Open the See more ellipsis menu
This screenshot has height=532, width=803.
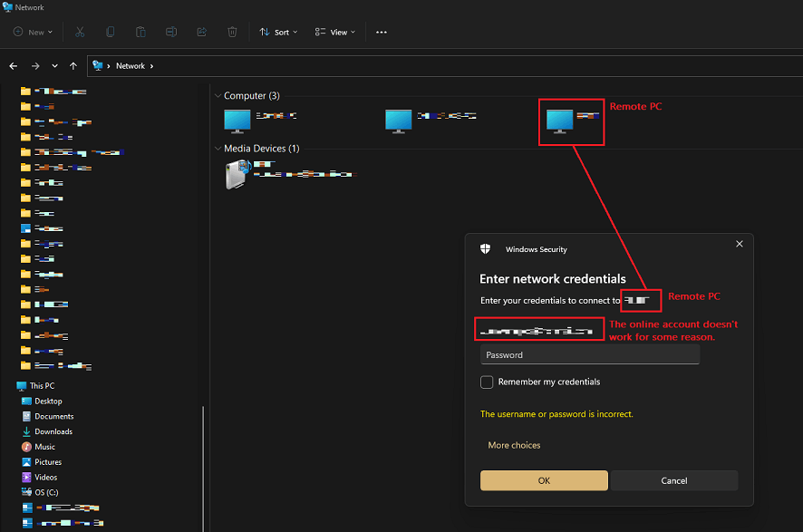coord(381,32)
